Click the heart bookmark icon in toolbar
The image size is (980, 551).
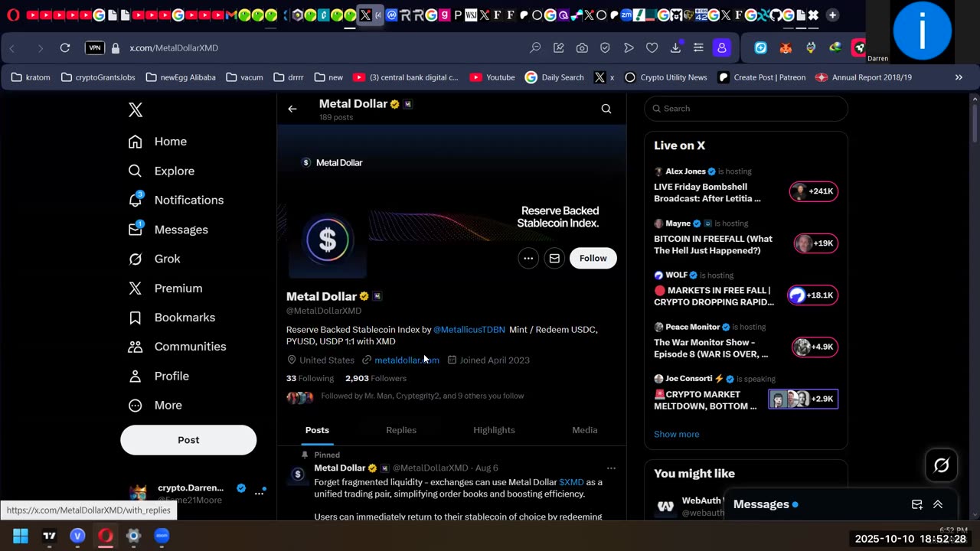(652, 47)
